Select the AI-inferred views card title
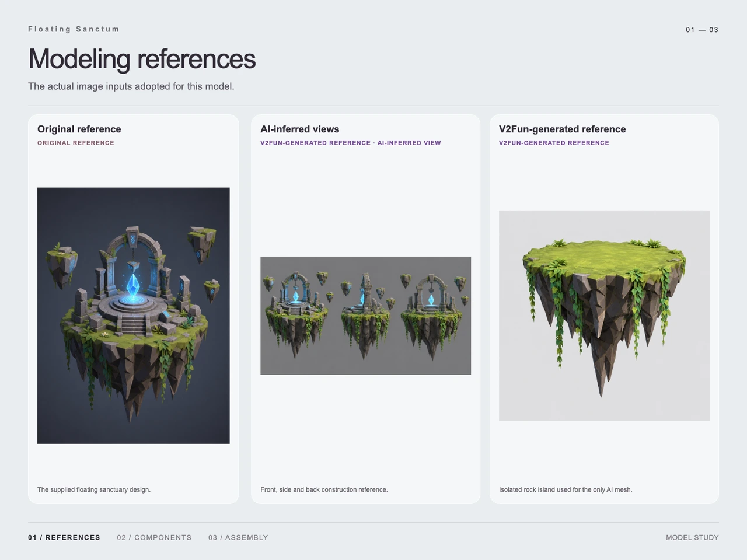This screenshot has width=747, height=560. 300,129
